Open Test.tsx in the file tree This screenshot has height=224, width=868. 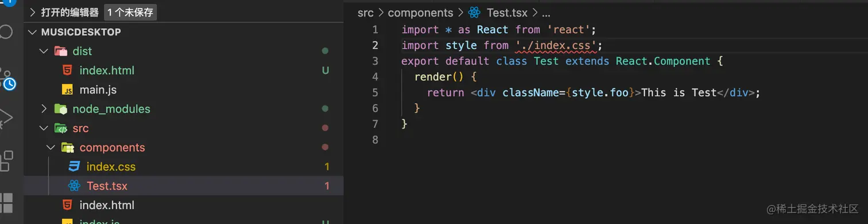[x=107, y=186]
